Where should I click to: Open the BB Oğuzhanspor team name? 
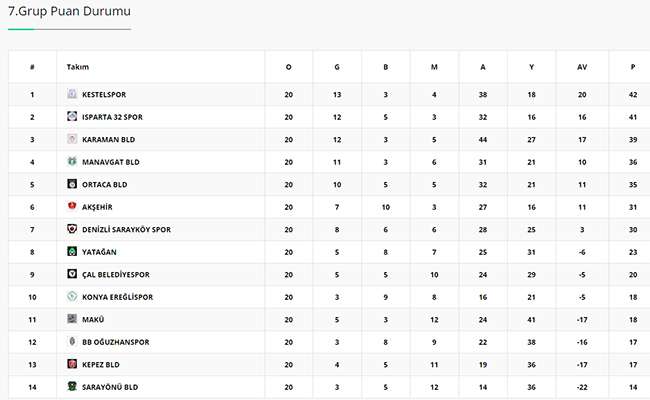pos(116,342)
